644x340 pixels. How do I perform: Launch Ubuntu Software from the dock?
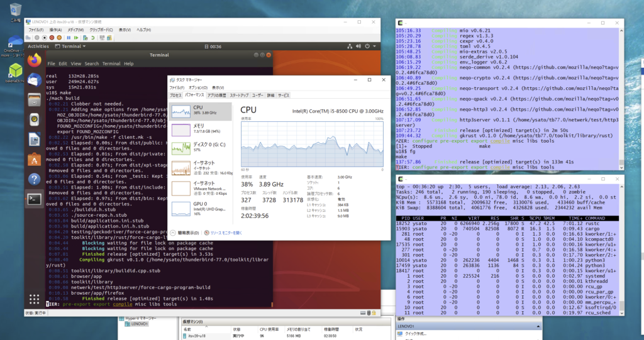(x=34, y=159)
